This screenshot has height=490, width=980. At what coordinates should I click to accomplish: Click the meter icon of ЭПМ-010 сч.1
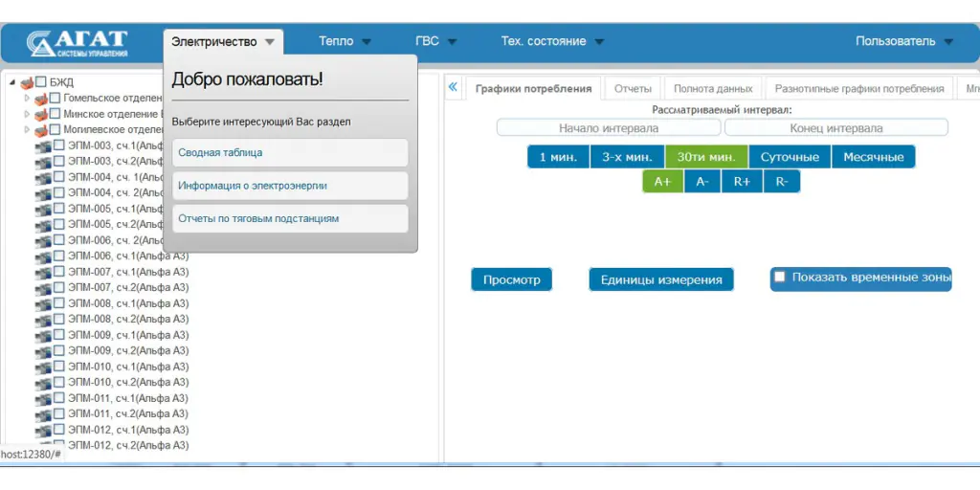pyautogui.click(x=42, y=367)
